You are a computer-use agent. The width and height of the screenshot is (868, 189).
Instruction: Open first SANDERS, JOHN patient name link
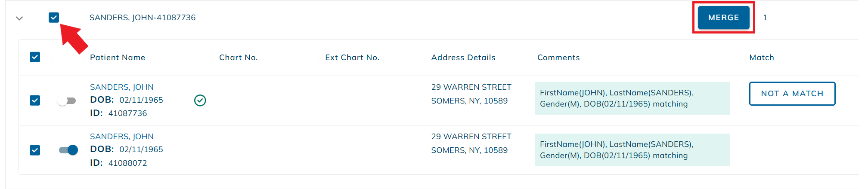click(121, 87)
